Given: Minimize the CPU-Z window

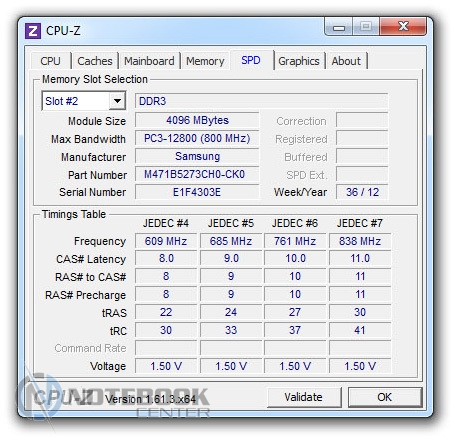Looking at the screenshot, I should click(339, 27).
